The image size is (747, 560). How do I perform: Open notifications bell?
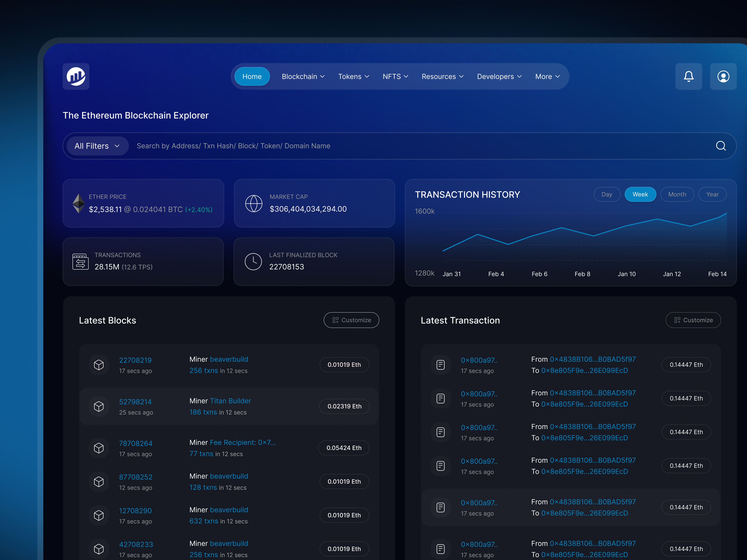(x=689, y=76)
